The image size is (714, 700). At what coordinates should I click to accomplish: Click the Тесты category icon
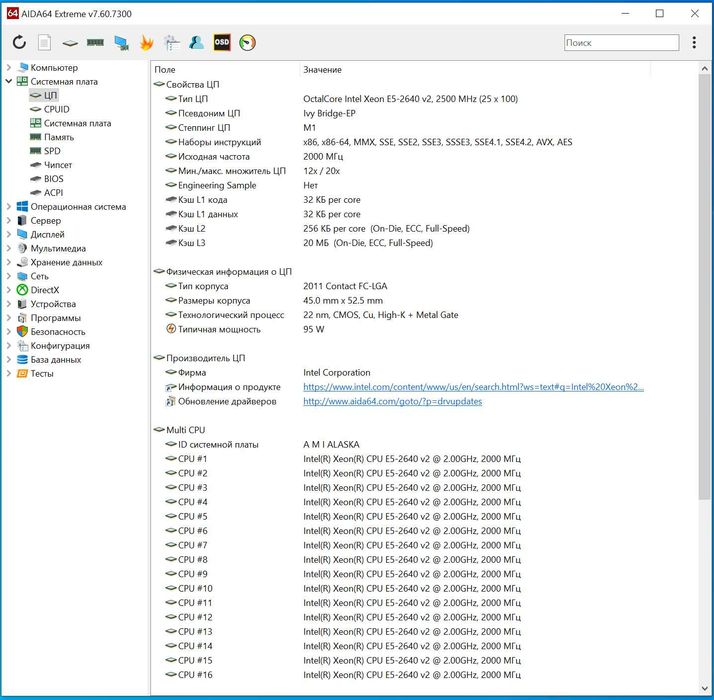point(22,373)
